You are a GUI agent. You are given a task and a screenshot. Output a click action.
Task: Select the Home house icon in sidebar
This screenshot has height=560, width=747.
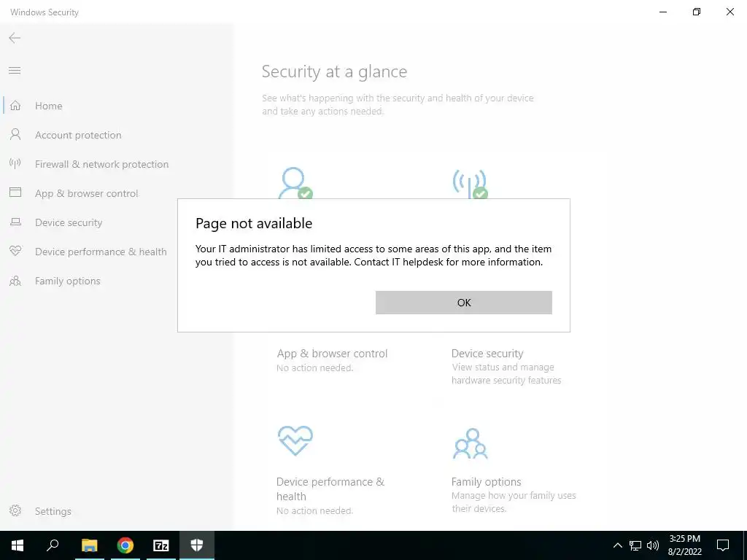(x=15, y=106)
